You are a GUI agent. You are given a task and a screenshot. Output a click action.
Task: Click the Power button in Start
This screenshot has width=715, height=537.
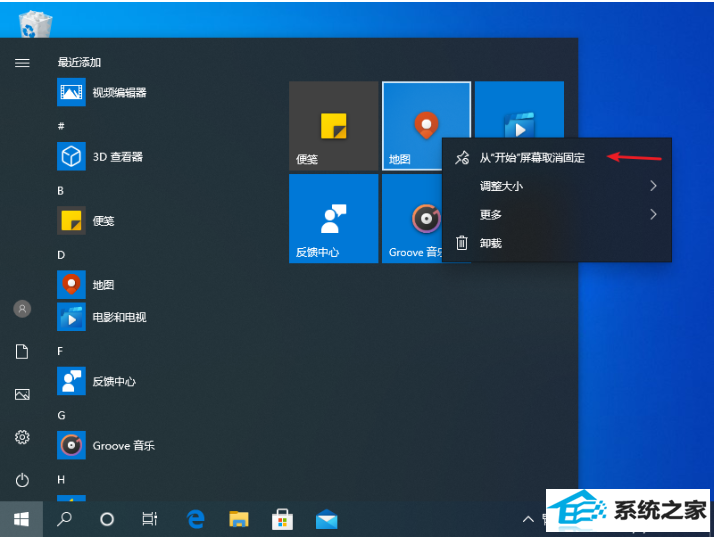click(x=22, y=480)
